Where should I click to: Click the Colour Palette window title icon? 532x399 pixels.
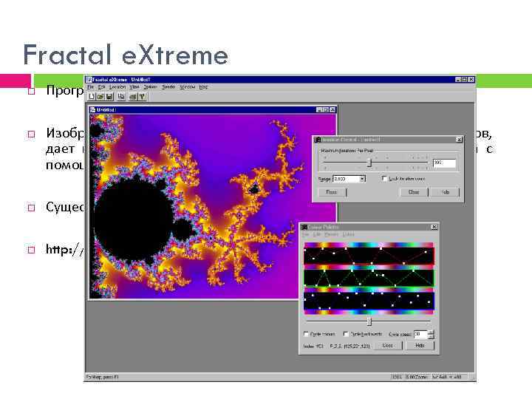pos(304,227)
